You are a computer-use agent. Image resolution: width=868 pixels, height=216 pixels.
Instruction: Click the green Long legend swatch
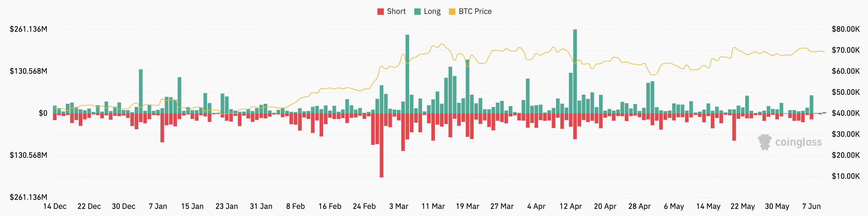pos(418,11)
